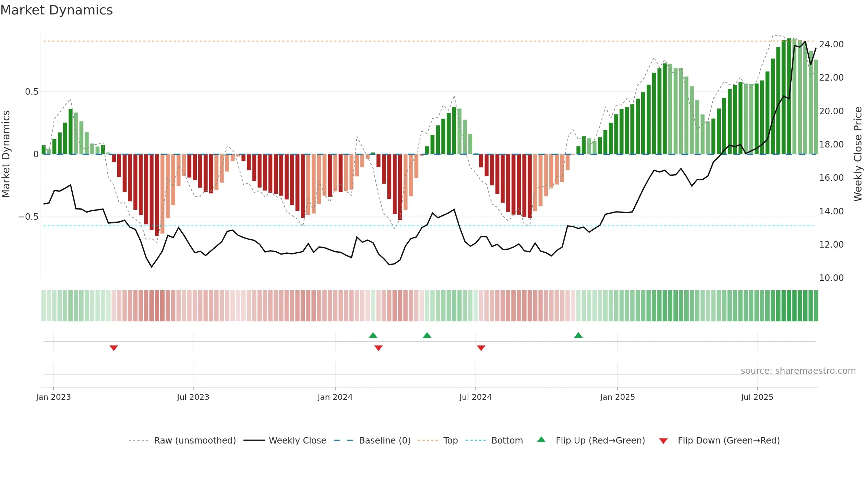Toggle Flip Up (Red→Green) legend entry
The height and width of the screenshot is (488, 868).
click(591, 440)
